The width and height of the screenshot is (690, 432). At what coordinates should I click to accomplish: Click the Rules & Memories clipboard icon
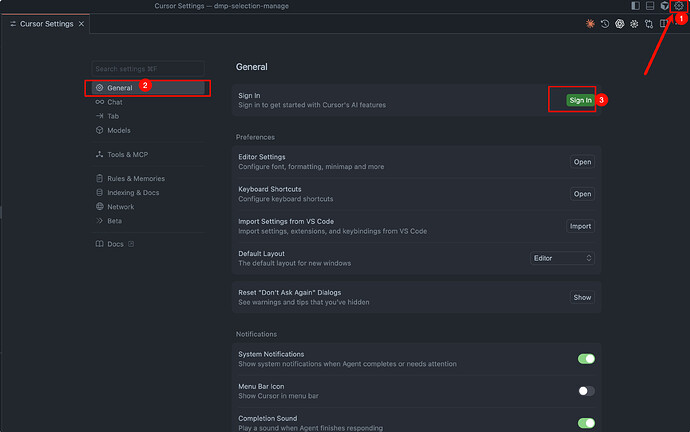pyautogui.click(x=99, y=178)
